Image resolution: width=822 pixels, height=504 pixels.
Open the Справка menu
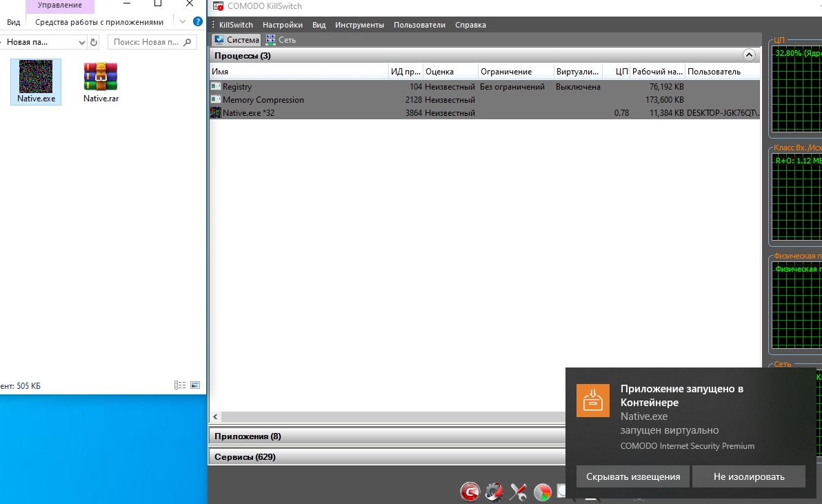coord(470,25)
